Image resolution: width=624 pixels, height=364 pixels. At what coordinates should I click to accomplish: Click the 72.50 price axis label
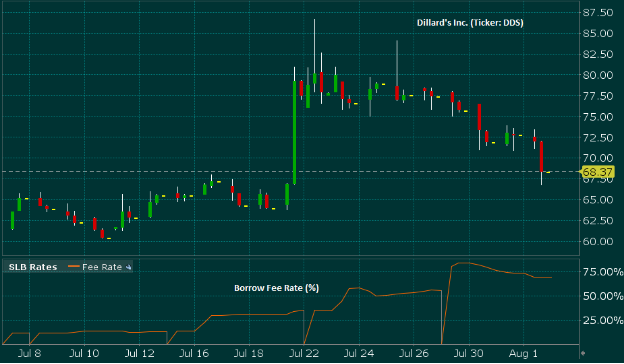598,138
